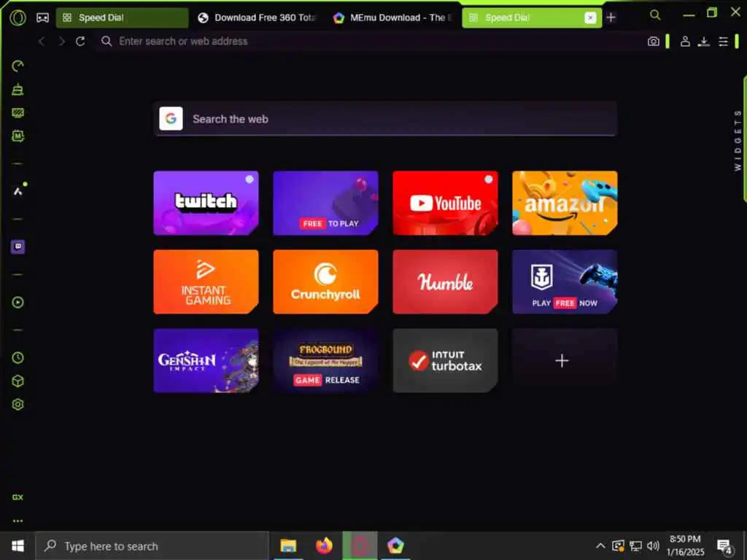Click the GX label at sidebar bottom
Image resolution: width=747 pixels, height=560 pixels.
click(18, 497)
